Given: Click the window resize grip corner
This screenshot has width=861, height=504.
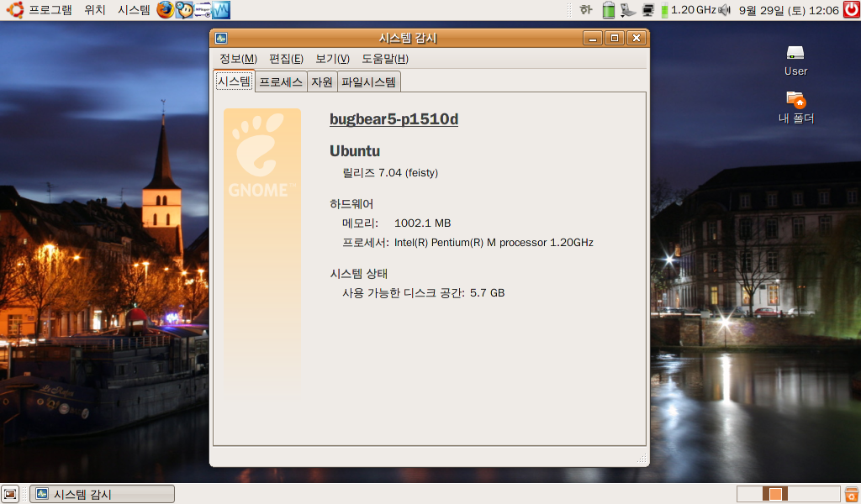Looking at the screenshot, I should tap(642, 459).
